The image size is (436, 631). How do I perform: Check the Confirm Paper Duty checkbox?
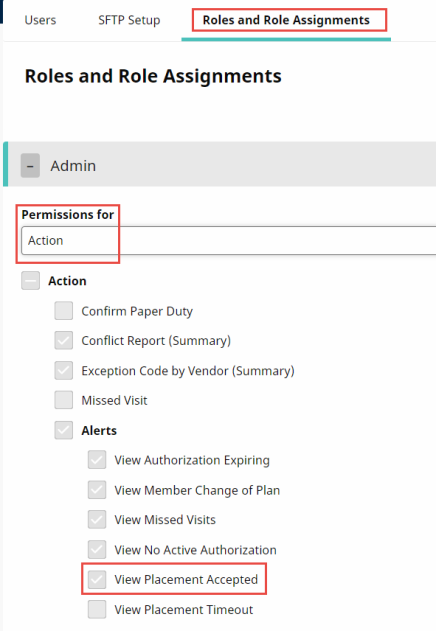click(64, 311)
